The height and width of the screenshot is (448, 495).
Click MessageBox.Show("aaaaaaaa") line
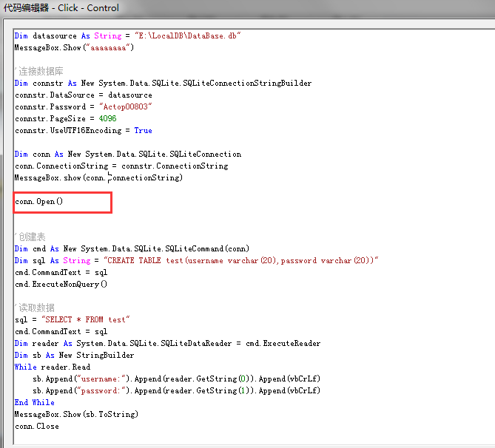(74, 47)
